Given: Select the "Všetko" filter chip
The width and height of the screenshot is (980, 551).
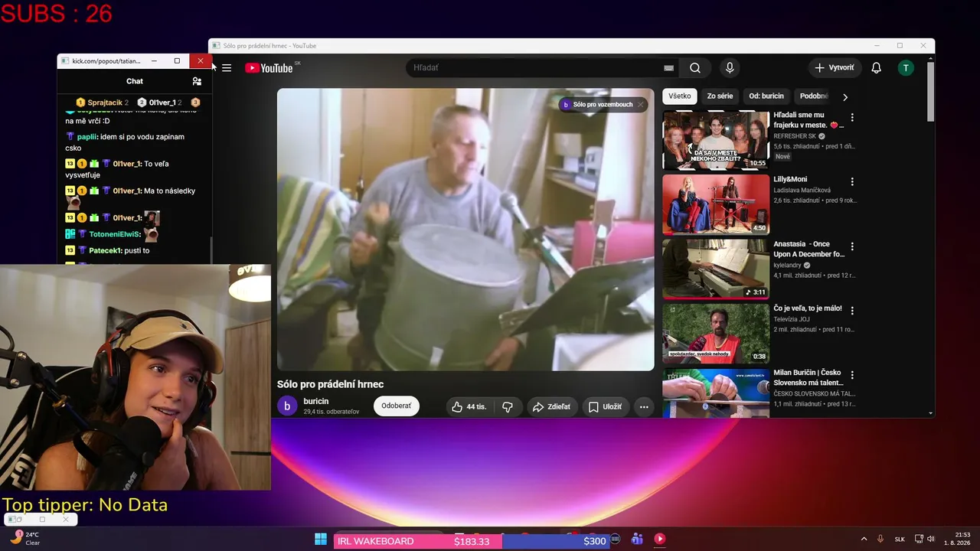Looking at the screenshot, I should [x=680, y=96].
